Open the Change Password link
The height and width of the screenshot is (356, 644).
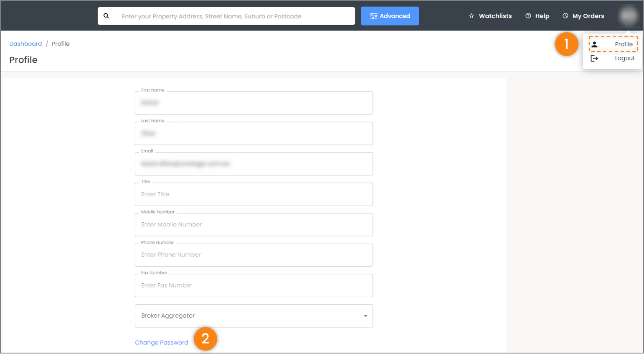click(x=162, y=343)
